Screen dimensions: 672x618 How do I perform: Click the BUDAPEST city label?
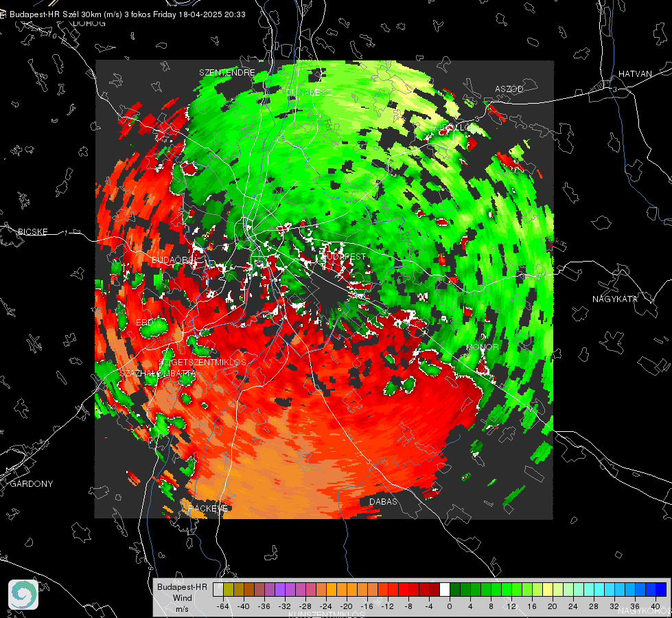343,256
